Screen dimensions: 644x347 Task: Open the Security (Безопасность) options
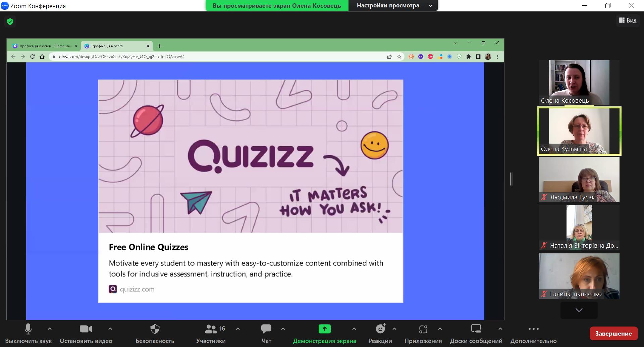(155, 333)
